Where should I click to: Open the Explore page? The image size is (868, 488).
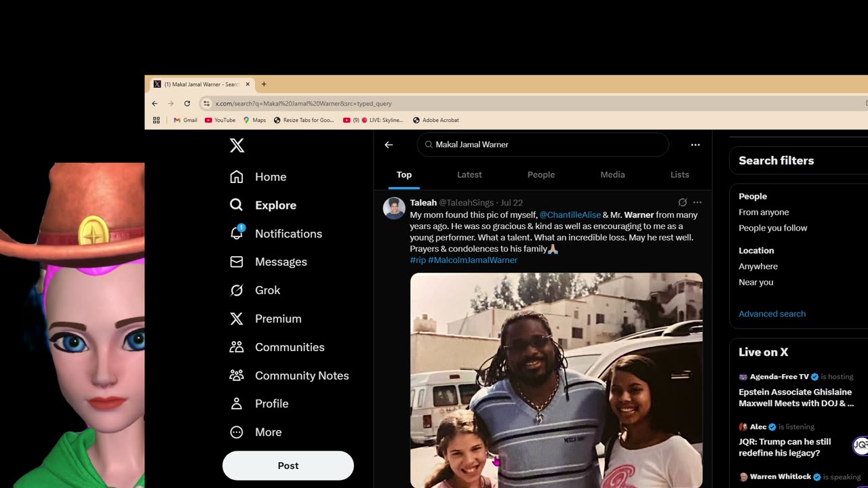262,205
